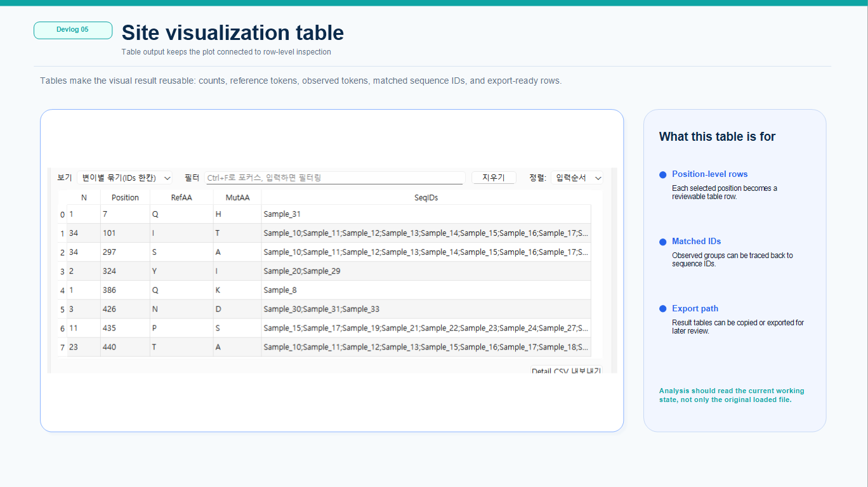Click MutAA cell K in Position 386 row
Screen dimensions: 868x487
(x=237, y=290)
